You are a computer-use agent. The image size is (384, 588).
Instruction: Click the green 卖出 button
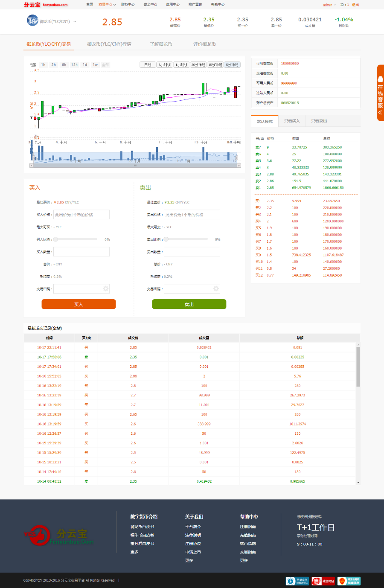coord(189,304)
